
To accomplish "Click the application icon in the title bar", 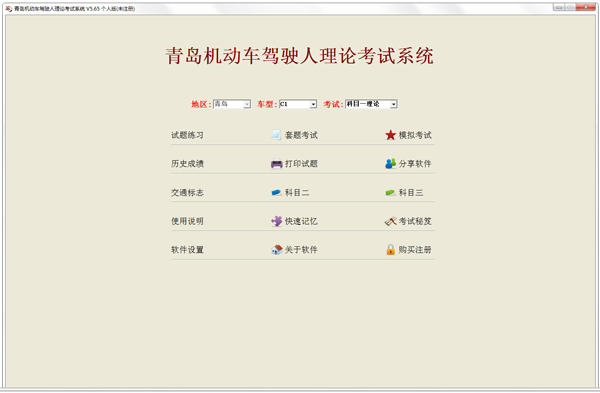I will pos(9,8).
